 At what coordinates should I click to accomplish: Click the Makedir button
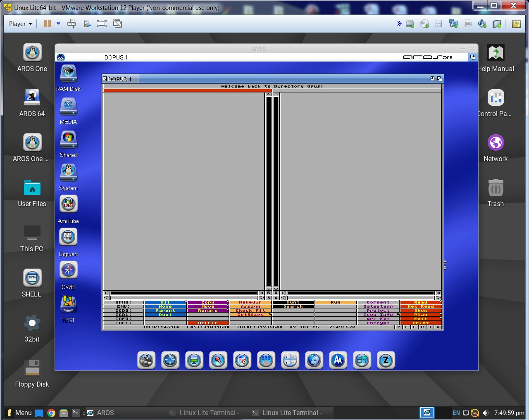250,302
